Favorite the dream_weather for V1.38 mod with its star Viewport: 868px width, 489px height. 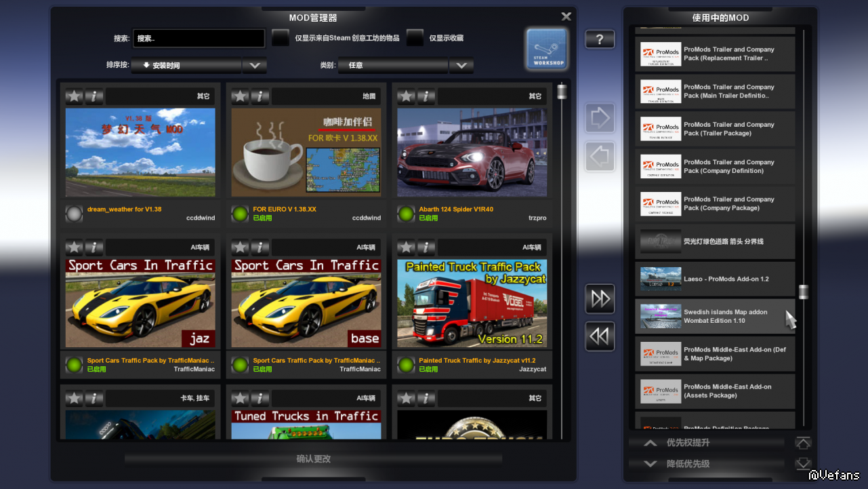click(75, 96)
